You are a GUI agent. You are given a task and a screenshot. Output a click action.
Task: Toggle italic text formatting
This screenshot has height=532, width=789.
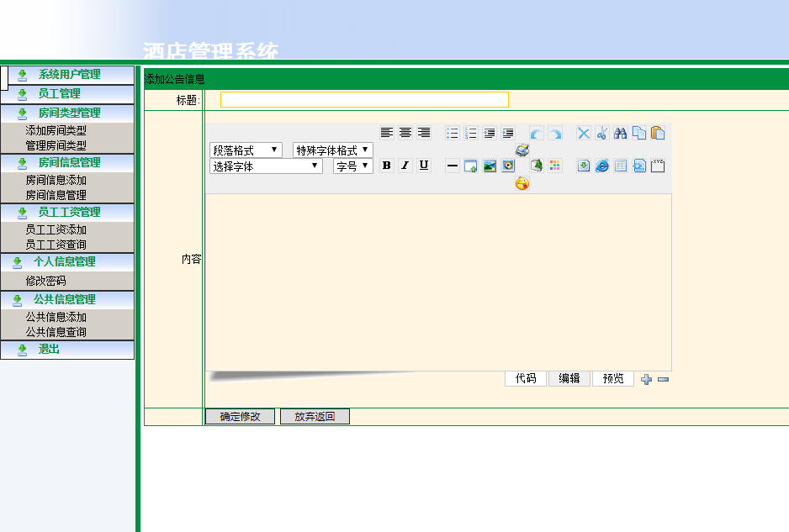point(405,166)
